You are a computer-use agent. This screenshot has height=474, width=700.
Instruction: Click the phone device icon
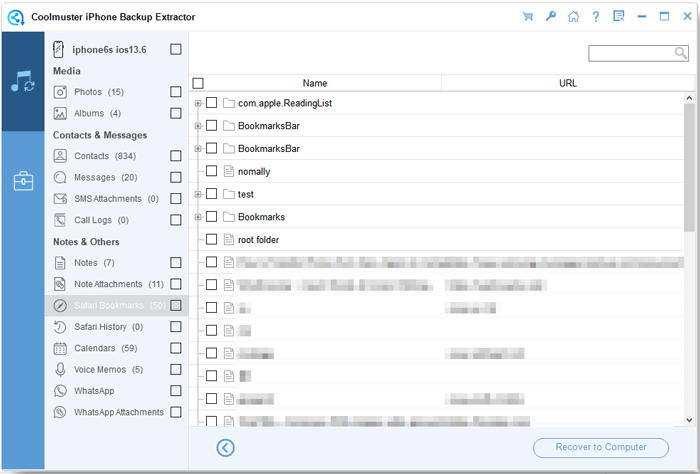pyautogui.click(x=58, y=50)
